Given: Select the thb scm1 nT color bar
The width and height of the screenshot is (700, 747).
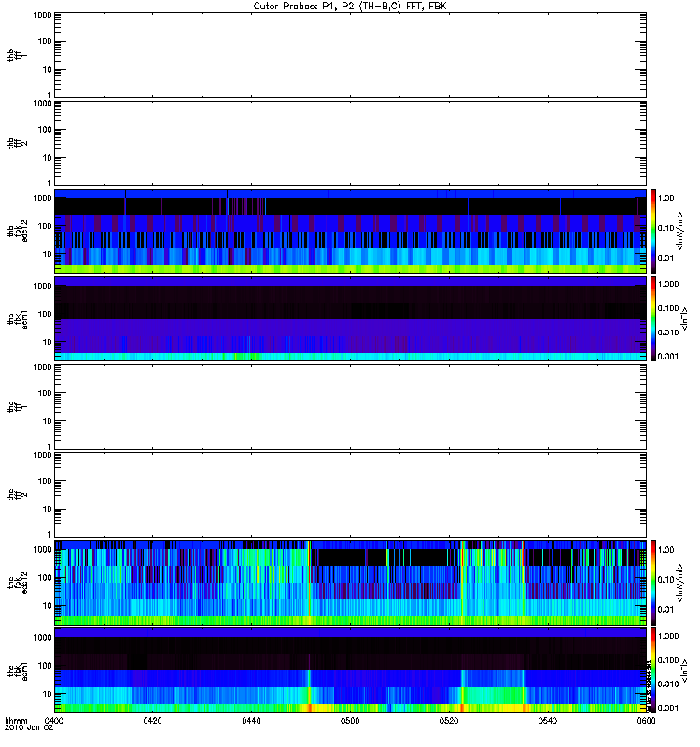Looking at the screenshot, I should pyautogui.click(x=653, y=318).
